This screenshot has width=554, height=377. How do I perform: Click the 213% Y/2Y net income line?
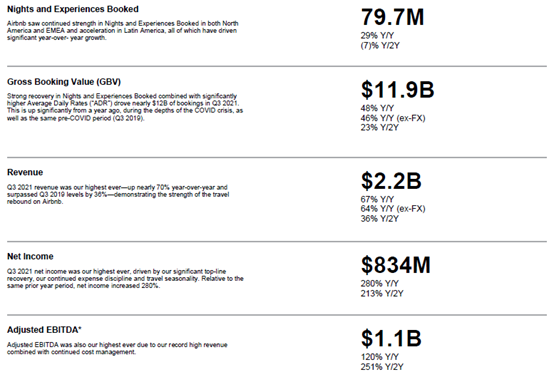click(382, 294)
